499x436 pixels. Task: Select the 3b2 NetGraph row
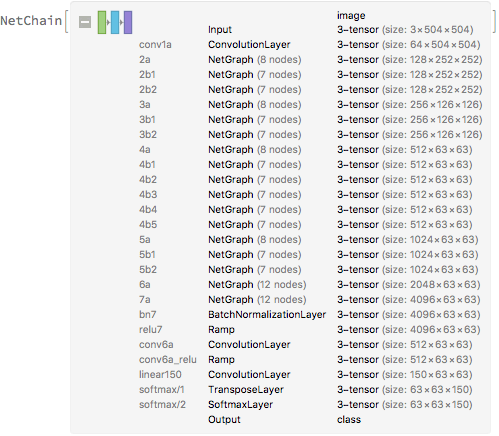pyautogui.click(x=310, y=135)
